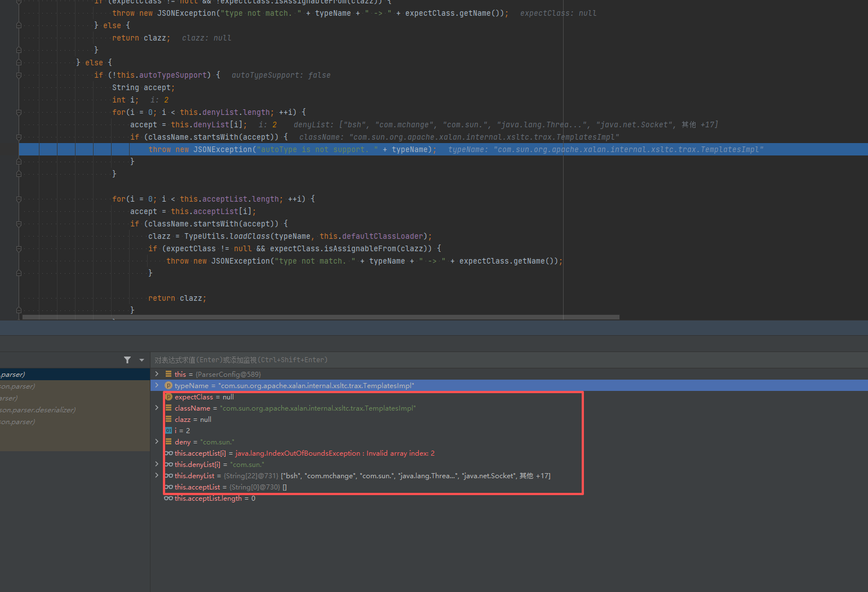868x592 pixels.
Task: Click the highlighted 'autoType is not support' throw line
Action: (443, 149)
